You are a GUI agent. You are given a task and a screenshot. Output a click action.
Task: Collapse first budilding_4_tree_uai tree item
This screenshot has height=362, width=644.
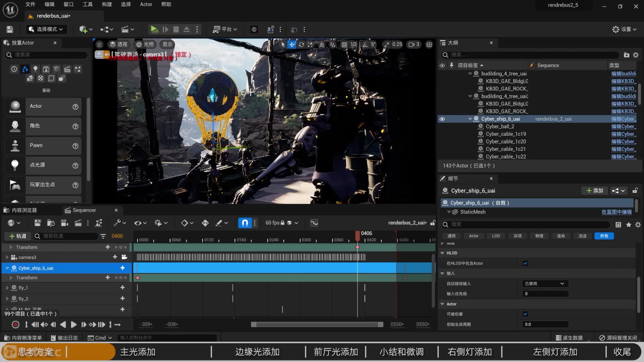pyautogui.click(x=470, y=74)
